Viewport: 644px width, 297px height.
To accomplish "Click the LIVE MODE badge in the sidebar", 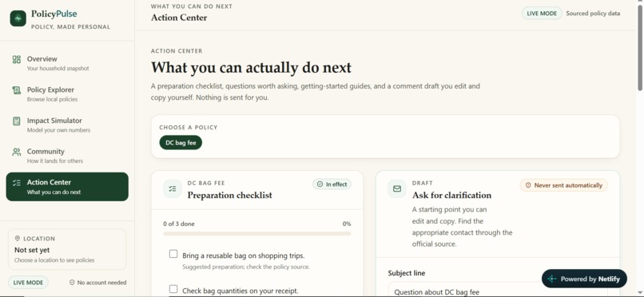I will (28, 283).
